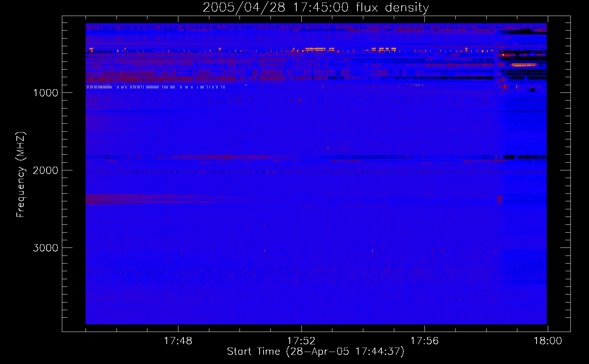Click the bright orange burst near 18:00
The image size is (589, 364).
[523, 65]
